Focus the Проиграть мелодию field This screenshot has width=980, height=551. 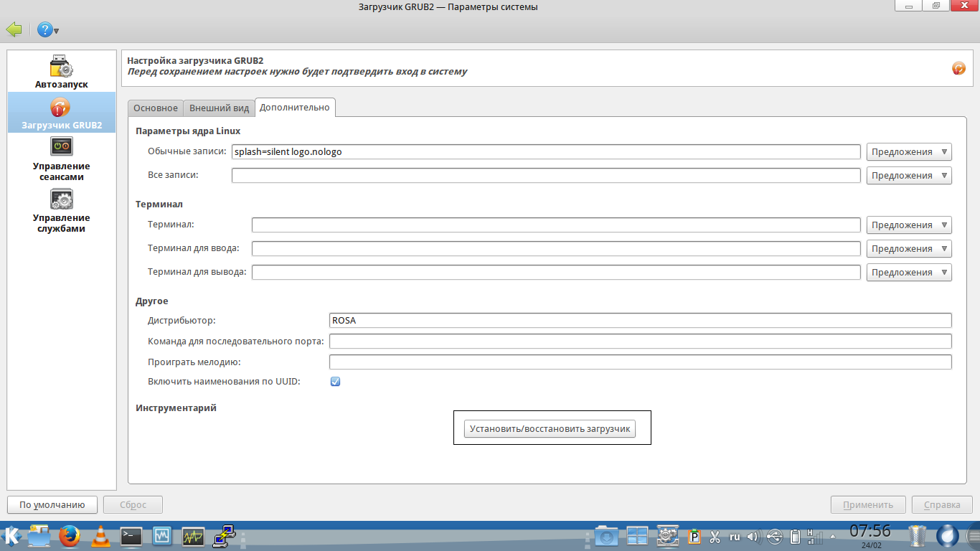pyautogui.click(x=641, y=362)
